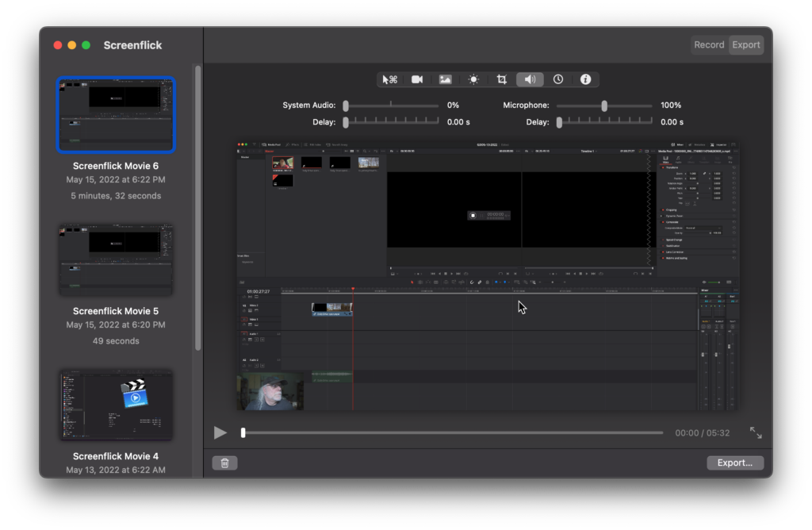This screenshot has height=530, width=812.
Task: Switch to Record mode
Action: 709,44
